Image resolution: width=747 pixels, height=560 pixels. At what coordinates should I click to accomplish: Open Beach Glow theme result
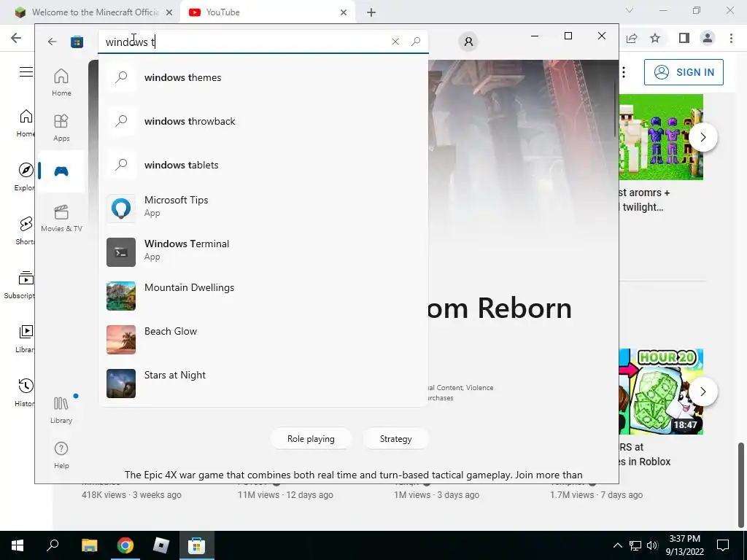[x=263, y=340]
